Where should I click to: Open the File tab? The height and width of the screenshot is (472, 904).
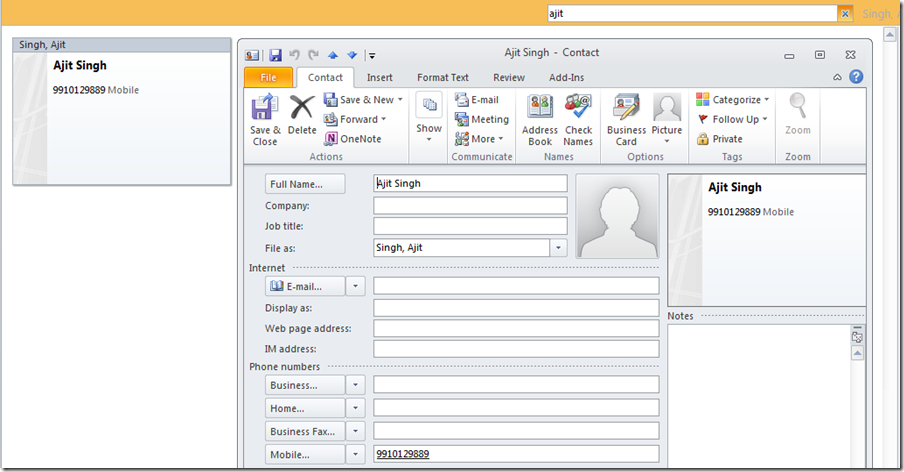tap(268, 77)
